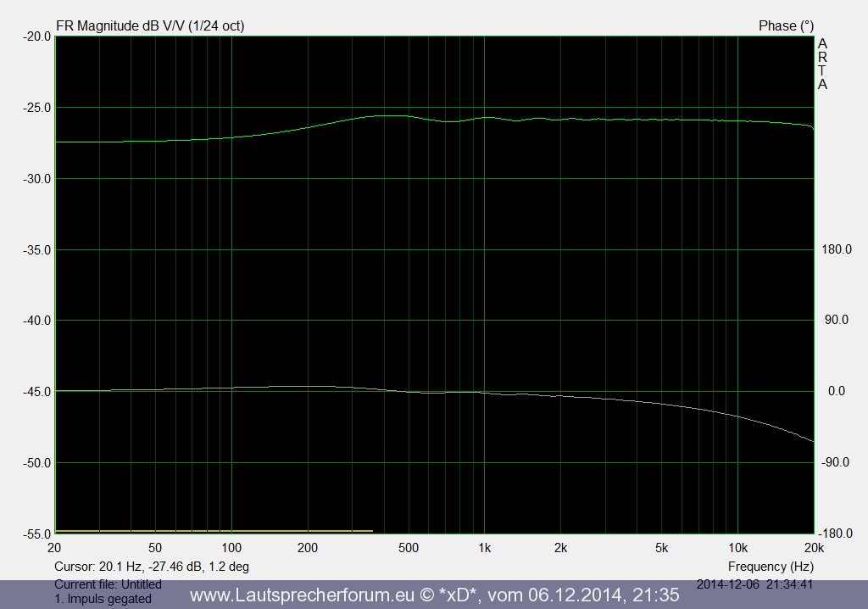The image size is (868, 609).
Task: Click the yellow gate marker line
Action: tap(214, 531)
